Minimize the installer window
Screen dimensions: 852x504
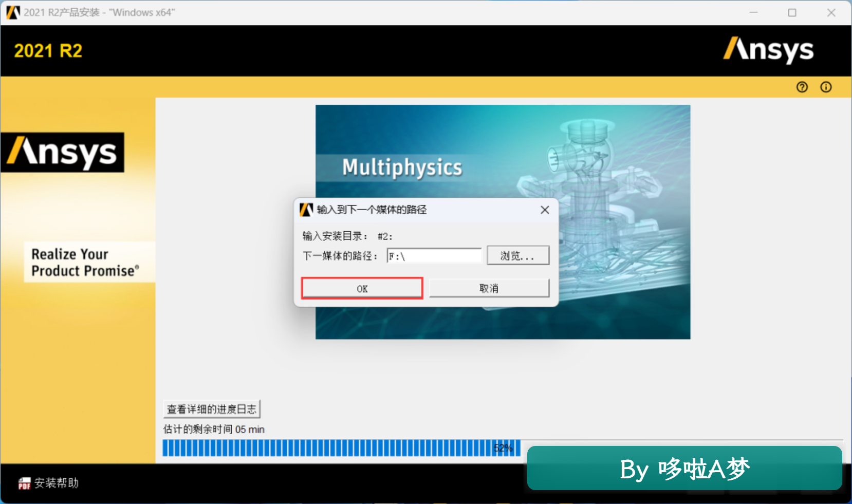click(x=753, y=12)
